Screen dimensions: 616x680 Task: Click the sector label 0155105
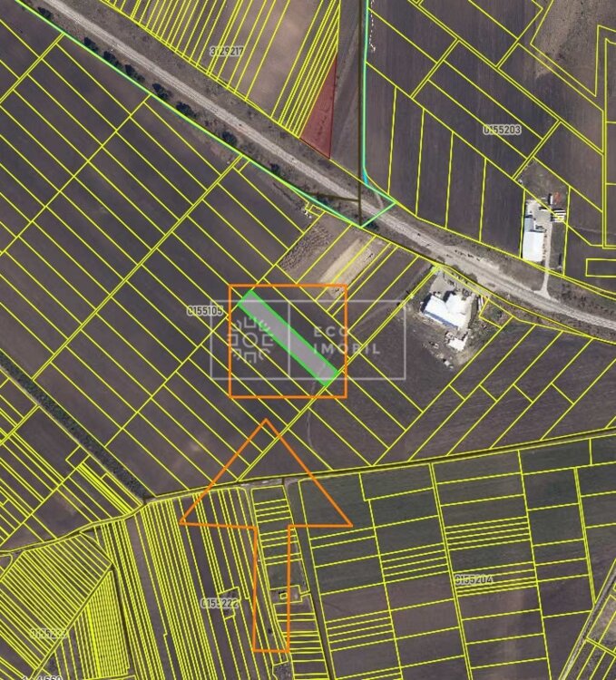204,310
